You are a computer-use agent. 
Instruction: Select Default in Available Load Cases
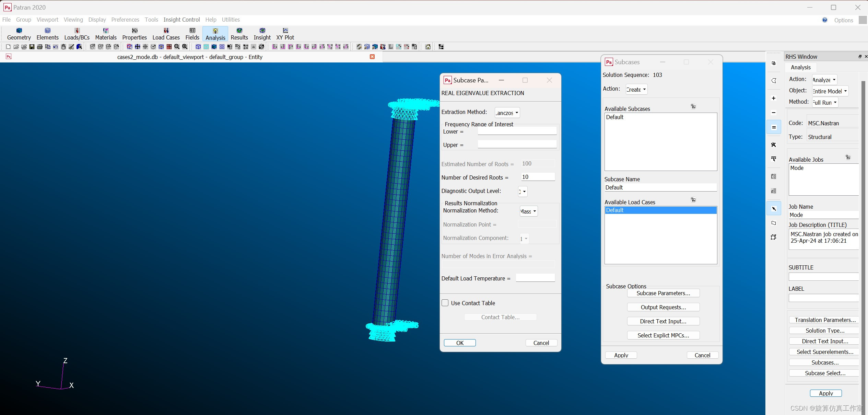click(660, 210)
